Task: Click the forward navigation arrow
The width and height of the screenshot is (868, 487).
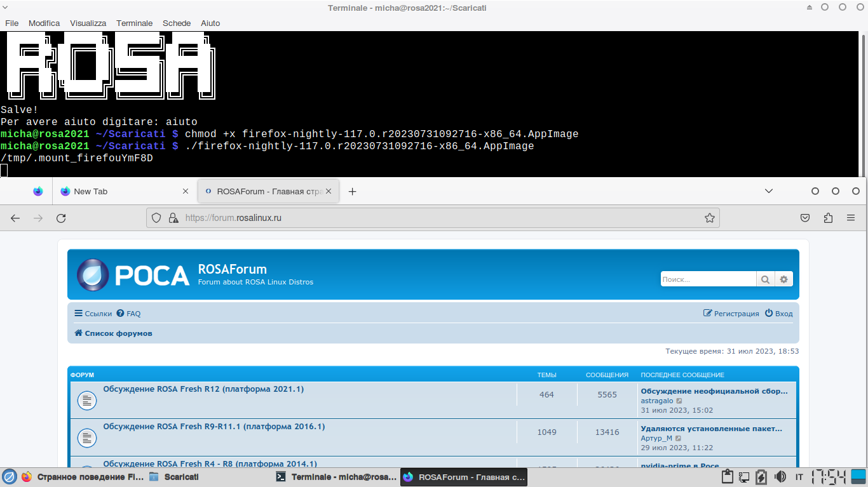Action: click(x=38, y=218)
